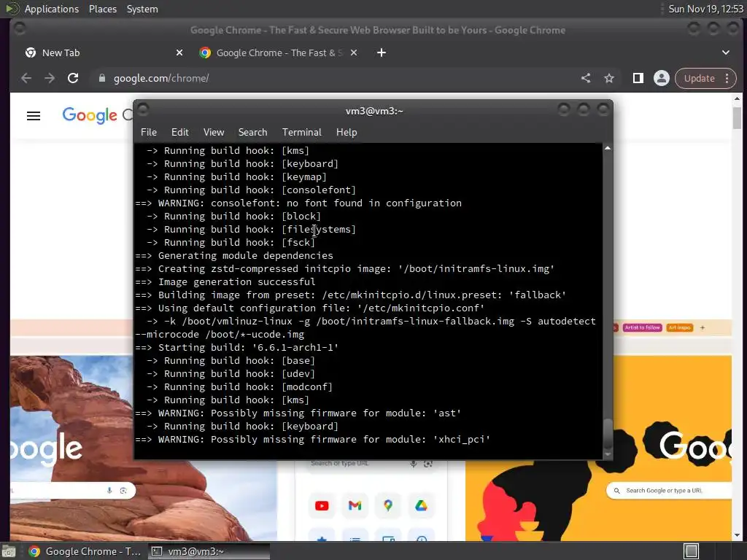
Task: Click the Artist to follow tag
Action: (x=642, y=327)
